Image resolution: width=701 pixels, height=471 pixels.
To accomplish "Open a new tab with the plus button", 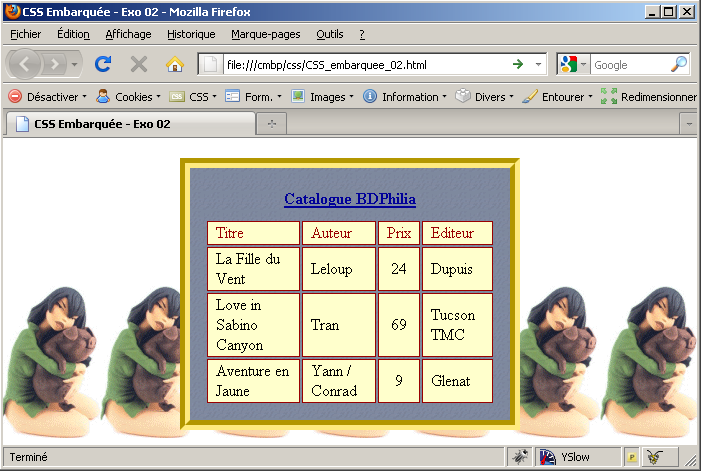I will coord(271,124).
